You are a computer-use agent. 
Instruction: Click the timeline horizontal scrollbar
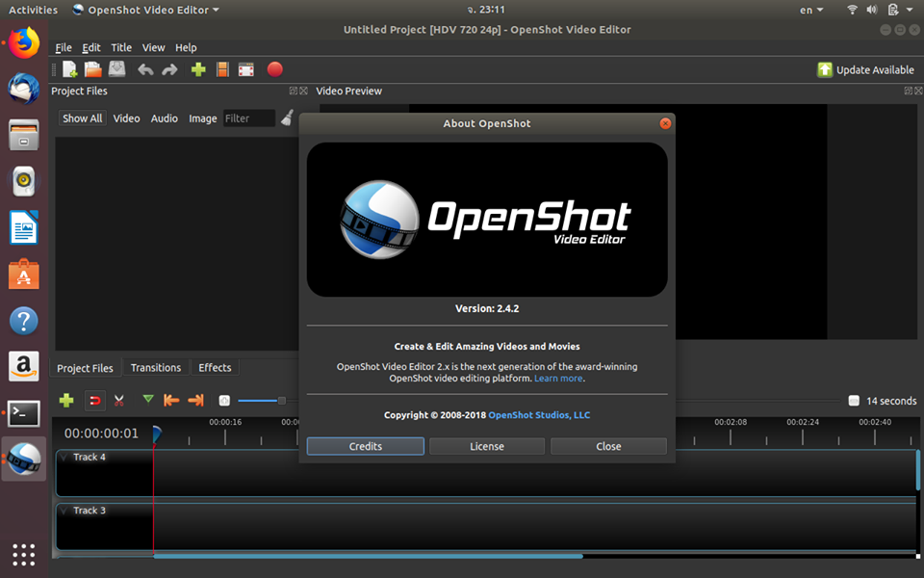tap(368, 556)
